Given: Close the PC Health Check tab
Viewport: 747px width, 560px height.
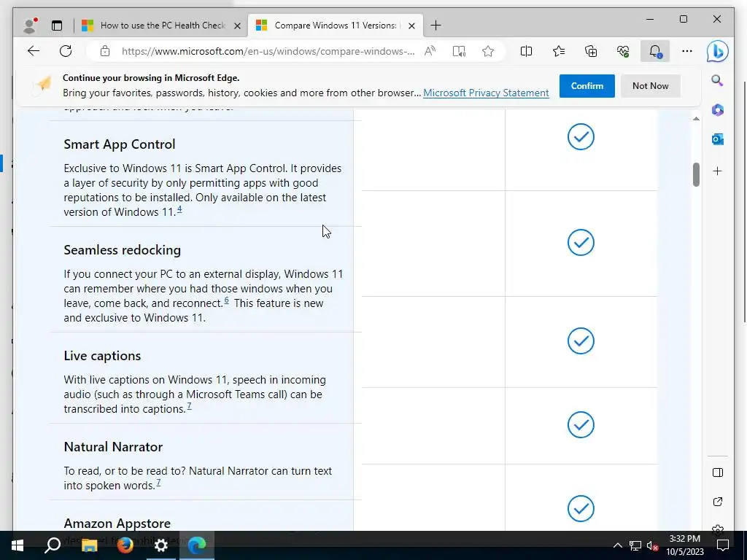Looking at the screenshot, I should [237, 26].
